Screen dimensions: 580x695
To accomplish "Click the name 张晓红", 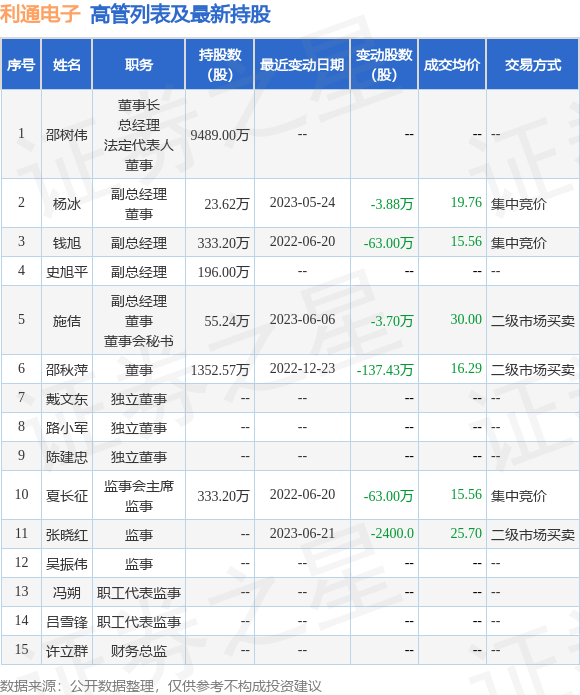I will (66, 534).
